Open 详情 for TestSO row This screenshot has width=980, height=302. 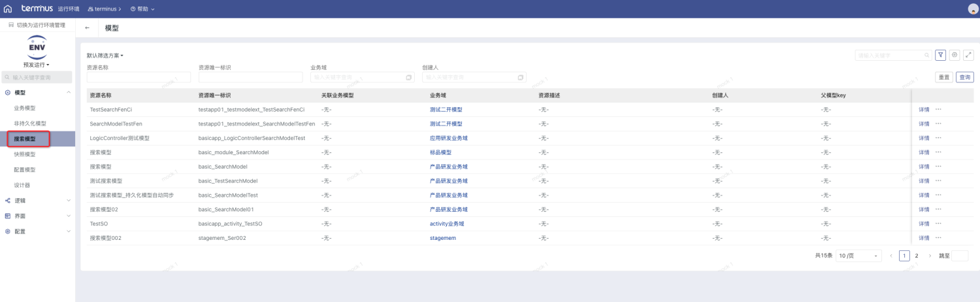point(924,224)
